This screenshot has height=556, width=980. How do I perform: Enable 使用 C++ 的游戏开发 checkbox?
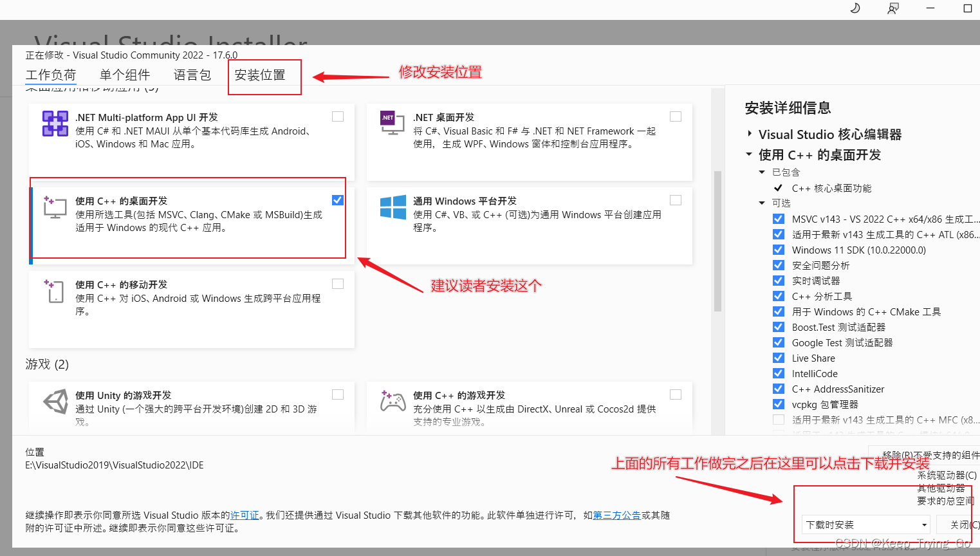coord(676,394)
